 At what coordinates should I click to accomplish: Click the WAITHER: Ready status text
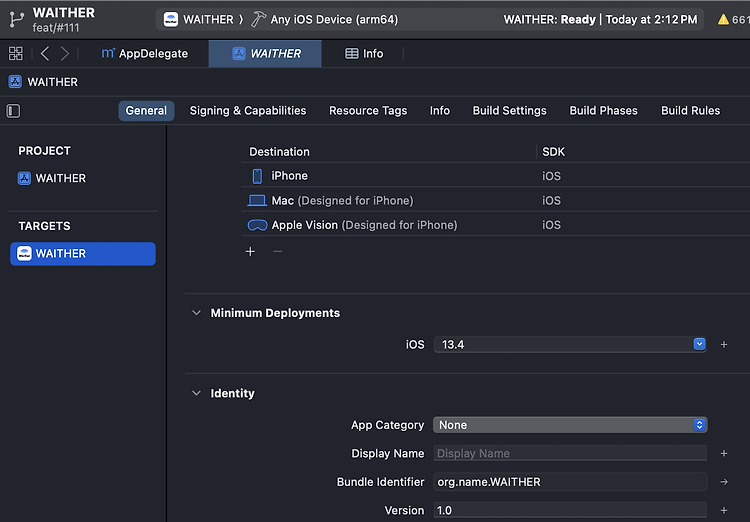click(549, 20)
